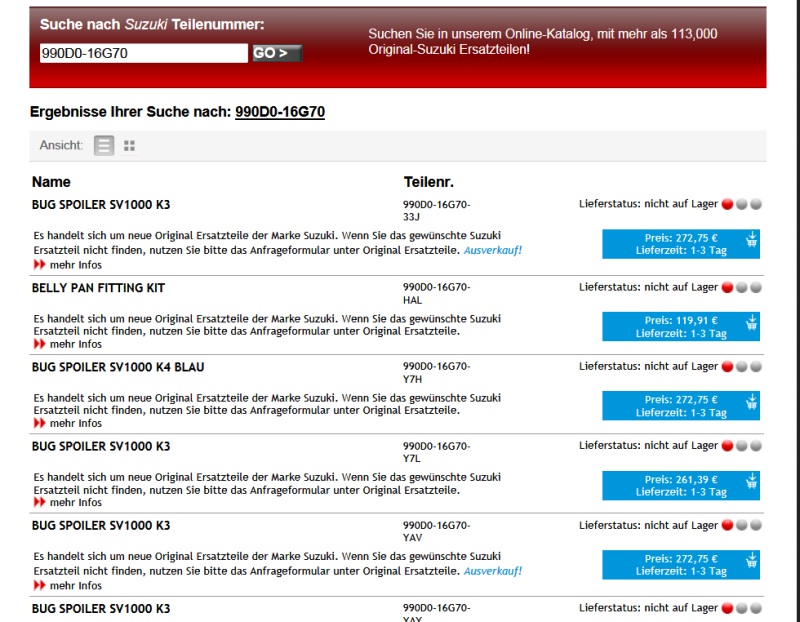Image resolution: width=800 pixels, height=622 pixels.
Task: Switch to list view layout
Action: [104, 146]
